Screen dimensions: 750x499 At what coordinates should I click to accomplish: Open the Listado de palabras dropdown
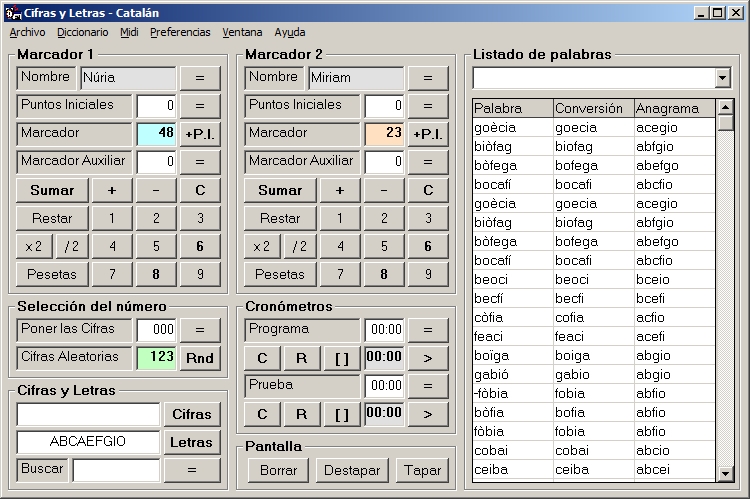723,78
